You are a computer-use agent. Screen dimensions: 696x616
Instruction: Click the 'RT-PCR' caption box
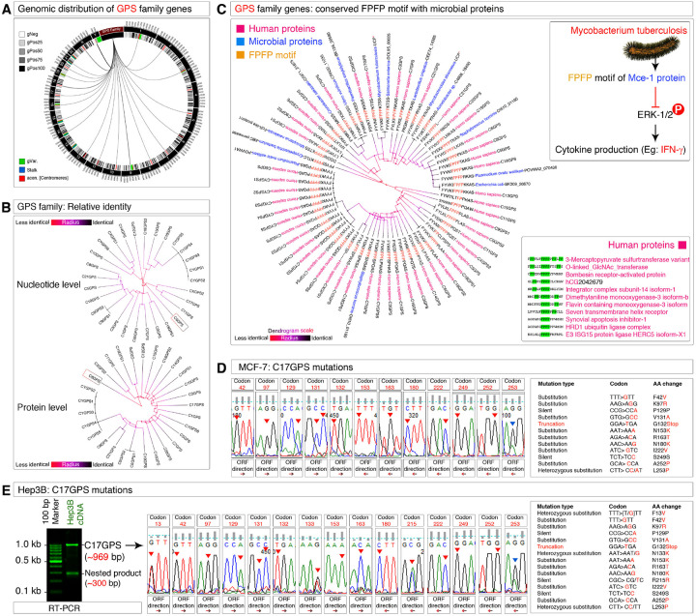77,607
